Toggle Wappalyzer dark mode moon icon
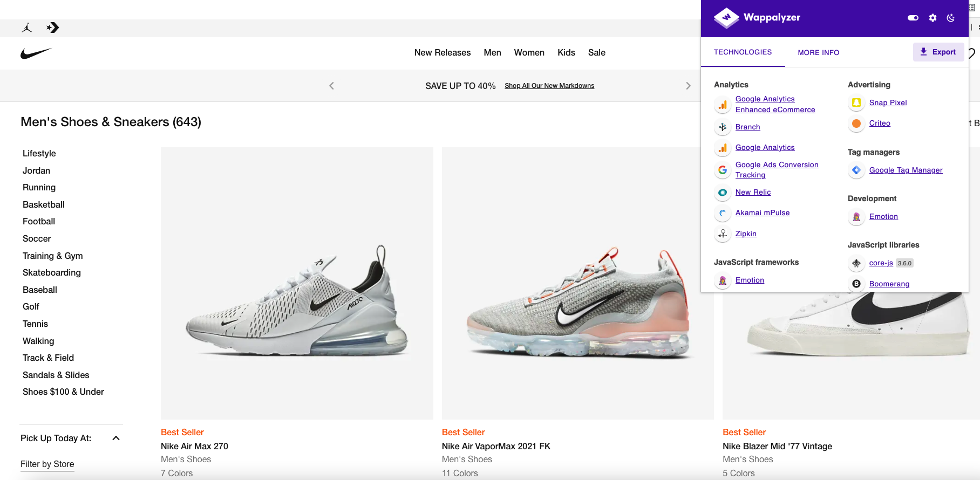 tap(951, 18)
